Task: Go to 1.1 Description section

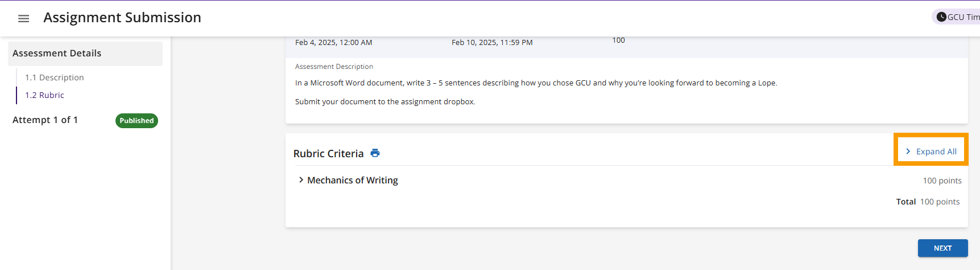Action: pyautogui.click(x=55, y=77)
